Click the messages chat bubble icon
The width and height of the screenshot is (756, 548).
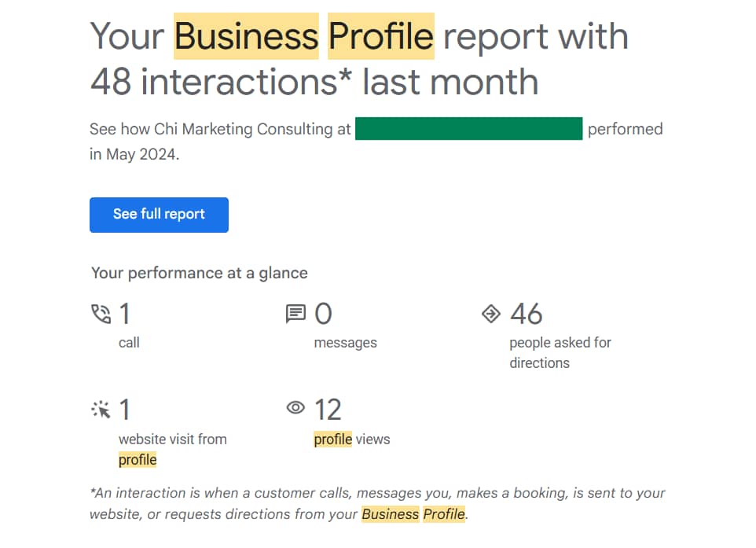click(295, 314)
